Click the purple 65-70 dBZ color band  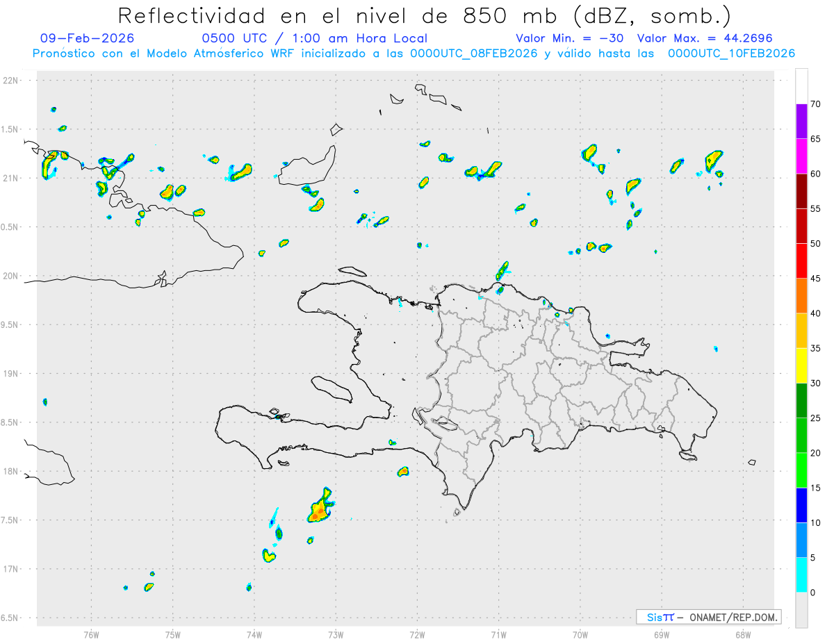[801, 122]
